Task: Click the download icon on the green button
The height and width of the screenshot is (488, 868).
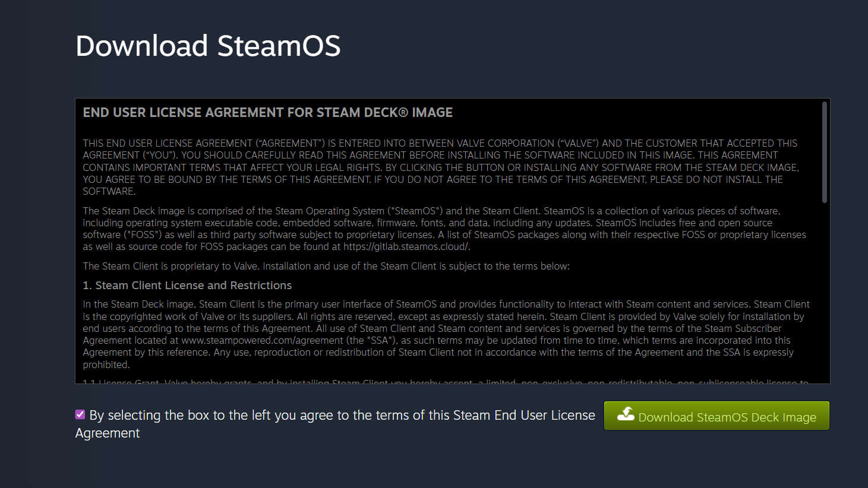Action: 626,414
